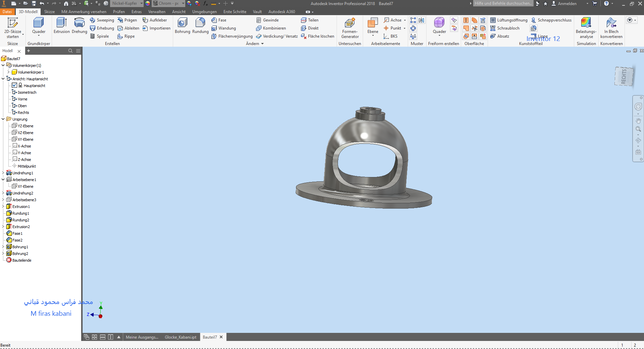Image resolution: width=644 pixels, height=349 pixels.
Task: Click the Direkt edit tool
Action: point(310,28)
